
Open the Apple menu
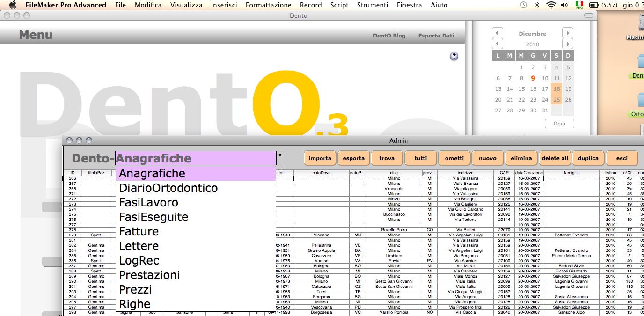(x=13, y=5)
